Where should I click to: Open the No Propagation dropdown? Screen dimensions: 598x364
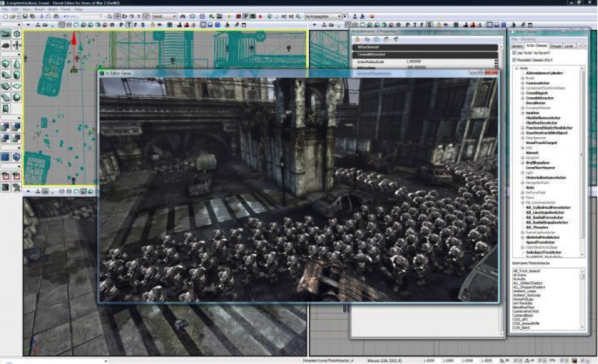tap(323, 17)
